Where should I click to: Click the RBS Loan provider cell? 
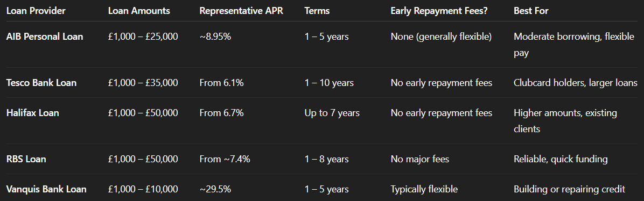tap(26, 159)
